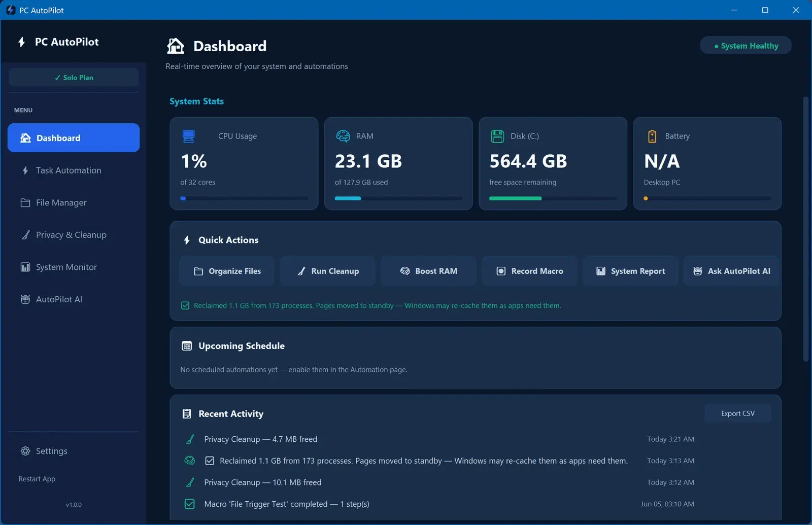Click the '1%' CPU usage value
Screen dimensions: 812x525
pyautogui.click(x=194, y=161)
